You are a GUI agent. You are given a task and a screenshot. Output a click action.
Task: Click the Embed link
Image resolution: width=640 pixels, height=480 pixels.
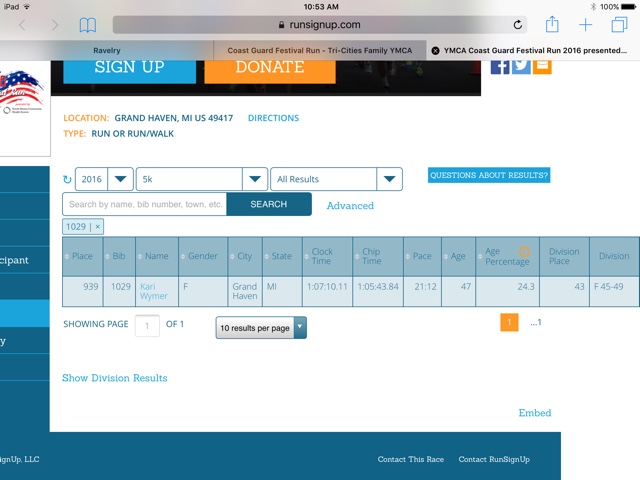click(535, 413)
